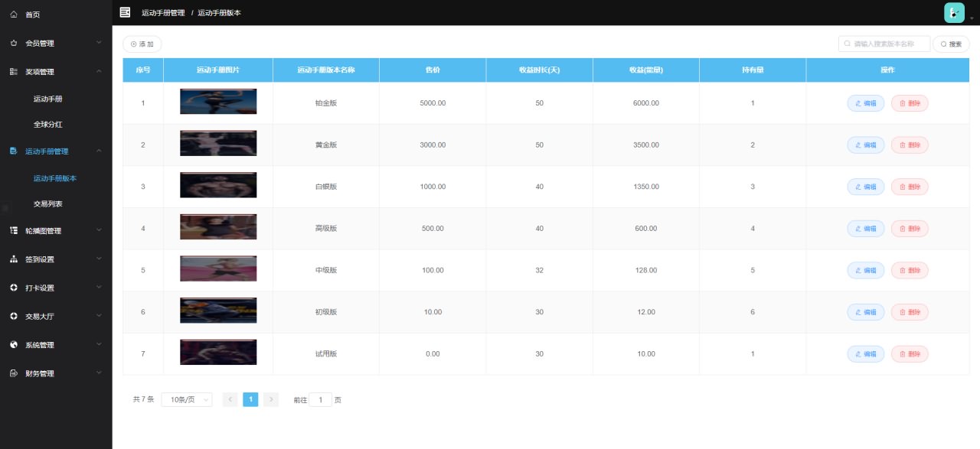Open the 初级版 manual thumbnail image
Screen dimensions: 980x449
pos(218,311)
